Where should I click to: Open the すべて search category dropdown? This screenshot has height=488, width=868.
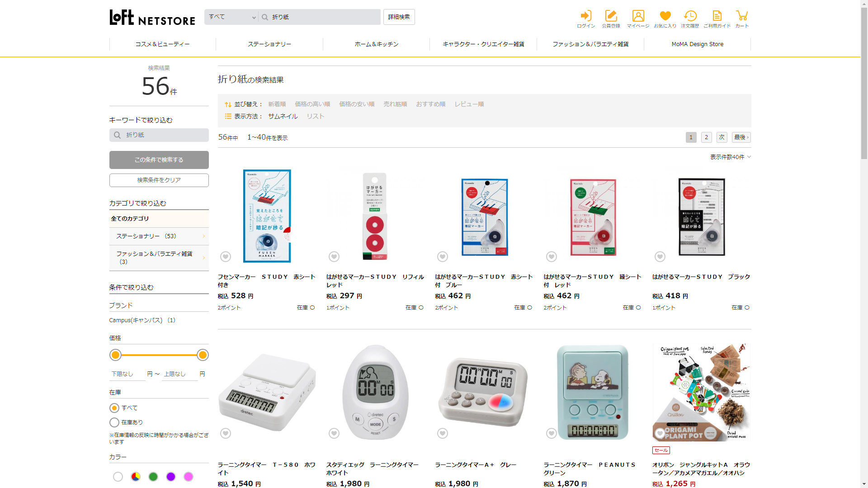pyautogui.click(x=231, y=17)
